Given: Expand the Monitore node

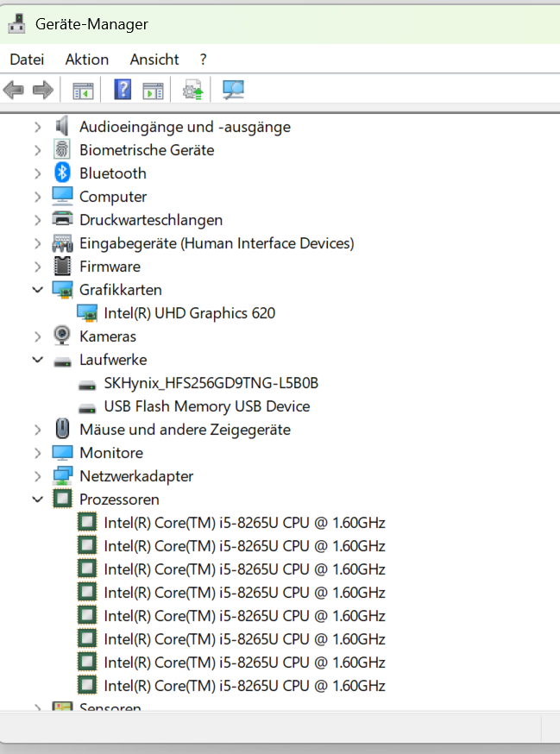Looking at the screenshot, I should pos(37,453).
